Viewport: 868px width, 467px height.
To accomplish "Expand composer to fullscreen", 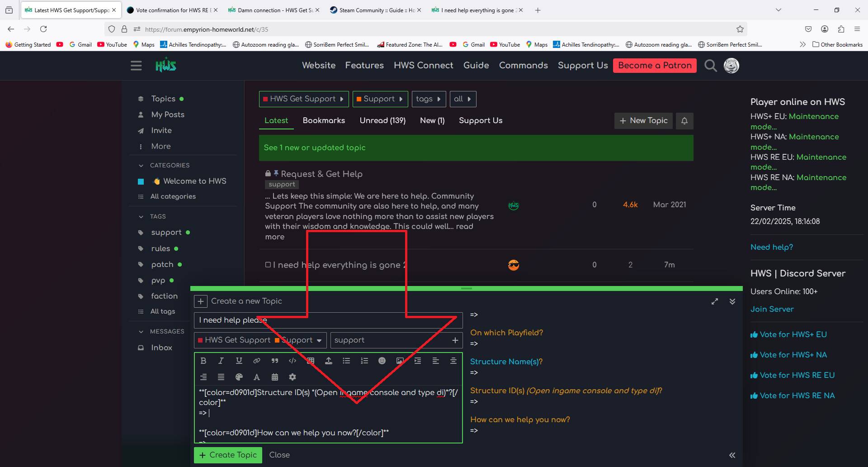I will [x=715, y=301].
